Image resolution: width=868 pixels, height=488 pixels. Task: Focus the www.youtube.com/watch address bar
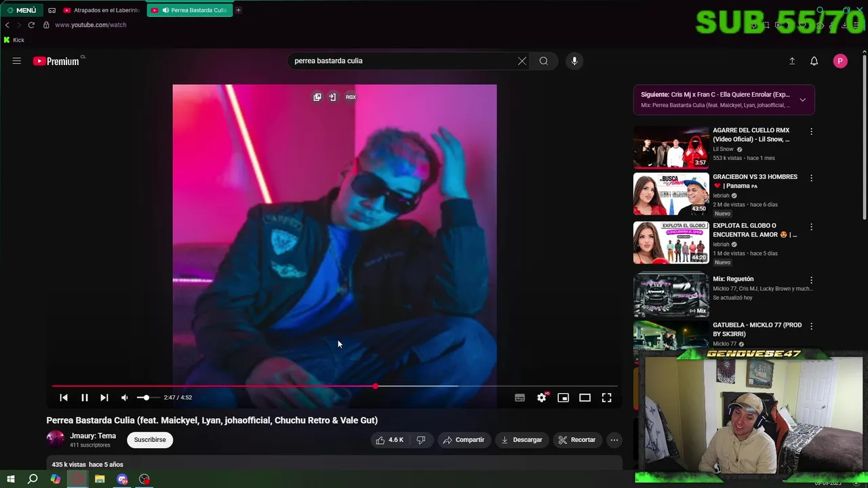pyautogui.click(x=90, y=25)
